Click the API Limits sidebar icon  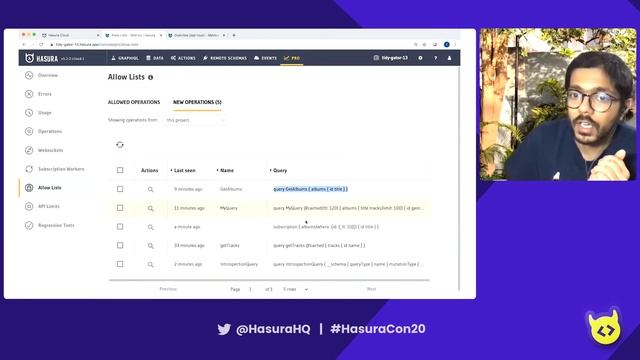29,206
